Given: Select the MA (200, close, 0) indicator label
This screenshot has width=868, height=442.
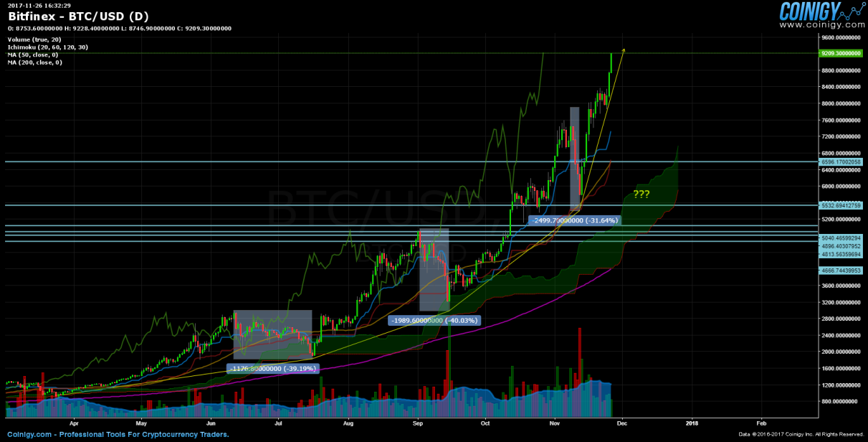Looking at the screenshot, I should [35, 62].
